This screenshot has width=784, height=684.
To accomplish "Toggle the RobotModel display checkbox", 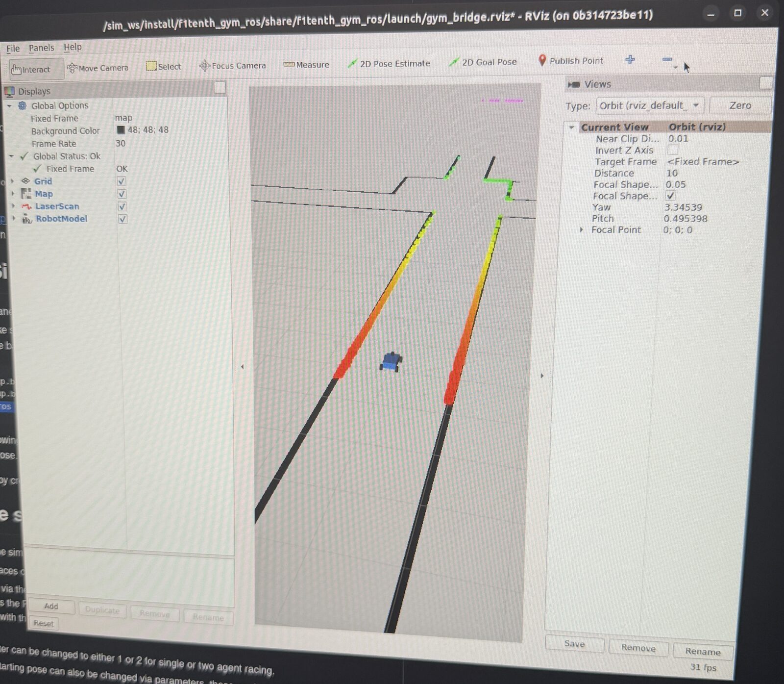I will 123,219.
